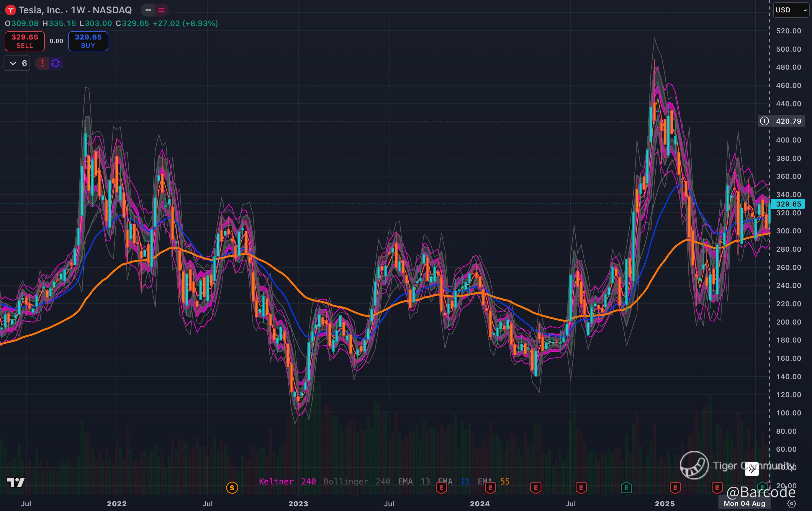Click the Tesla logo icon
This screenshot has height=511, width=812.
coord(10,10)
